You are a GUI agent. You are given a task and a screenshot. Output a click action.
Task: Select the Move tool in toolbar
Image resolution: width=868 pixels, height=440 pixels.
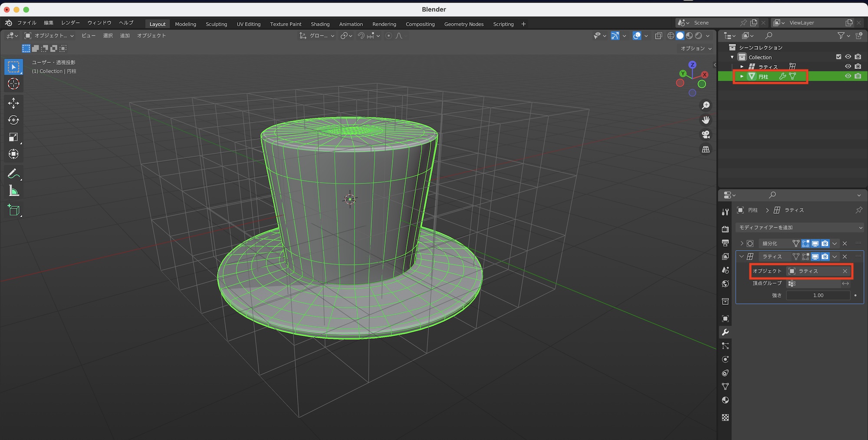pyautogui.click(x=13, y=103)
